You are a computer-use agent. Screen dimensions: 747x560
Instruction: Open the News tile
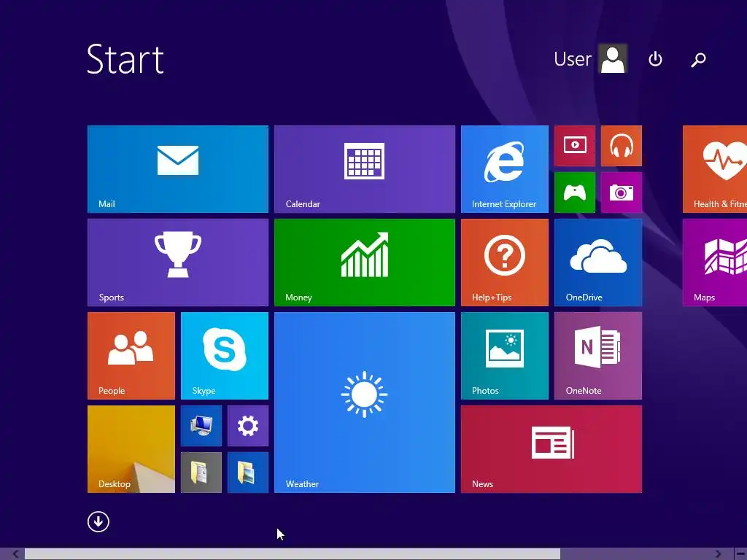coord(551,449)
